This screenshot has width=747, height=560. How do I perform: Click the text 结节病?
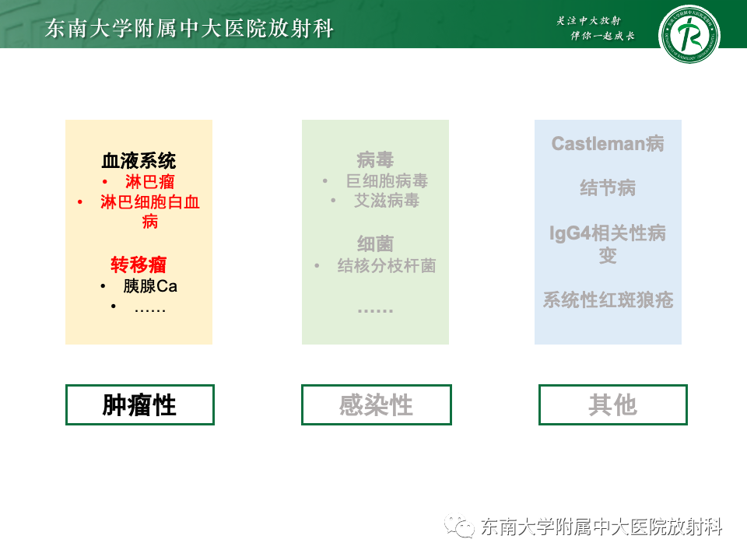(x=608, y=187)
